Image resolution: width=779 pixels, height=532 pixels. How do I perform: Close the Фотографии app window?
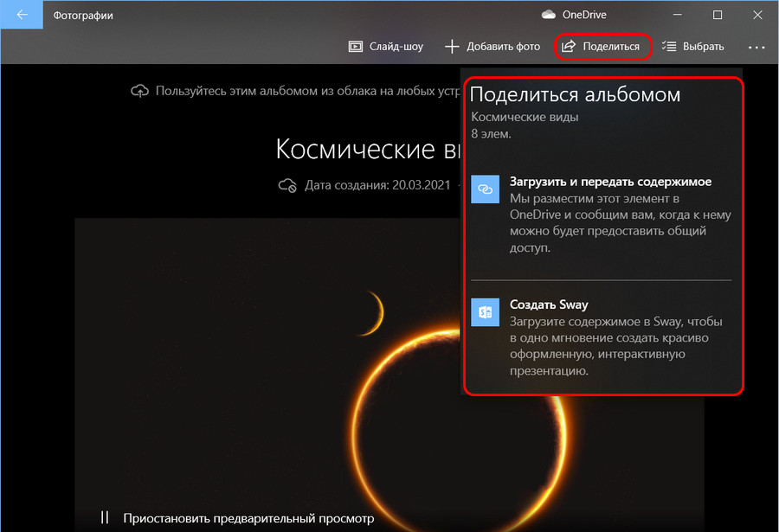click(x=757, y=15)
